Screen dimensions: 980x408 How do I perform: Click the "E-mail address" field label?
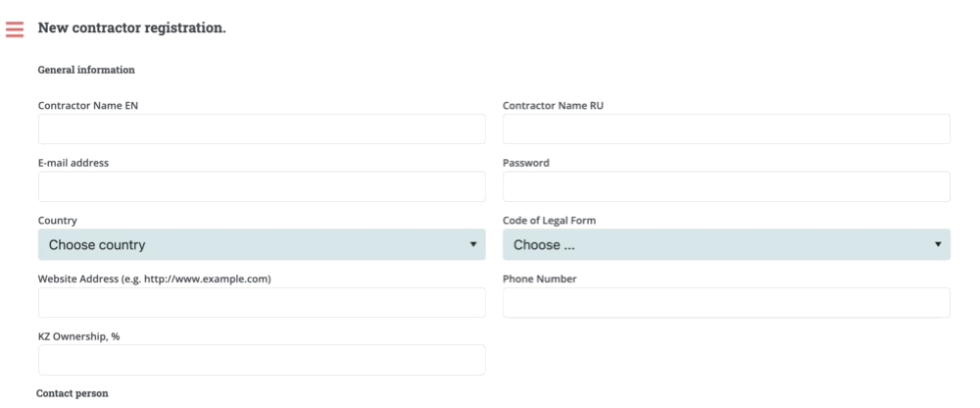tap(73, 163)
